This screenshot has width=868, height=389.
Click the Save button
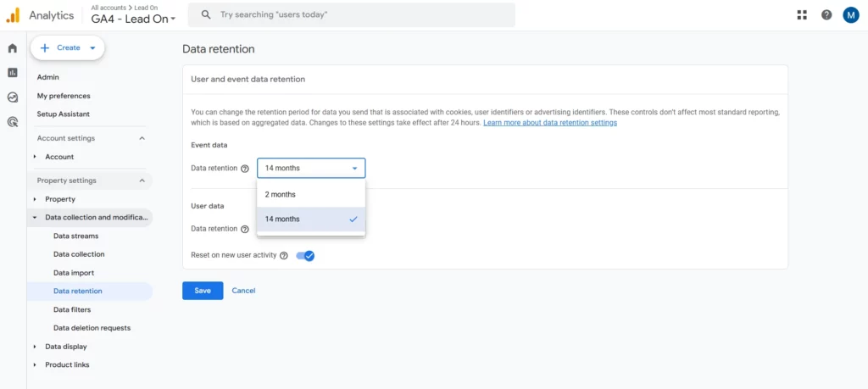pos(203,291)
